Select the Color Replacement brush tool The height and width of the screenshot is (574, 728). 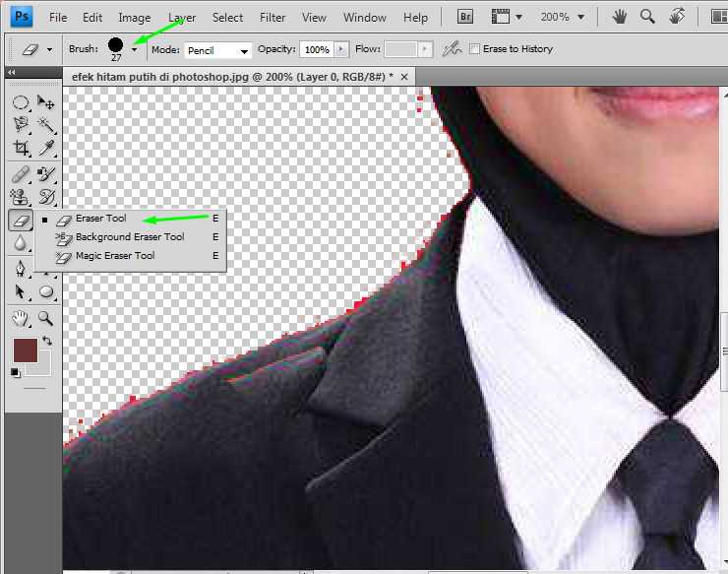(46, 174)
